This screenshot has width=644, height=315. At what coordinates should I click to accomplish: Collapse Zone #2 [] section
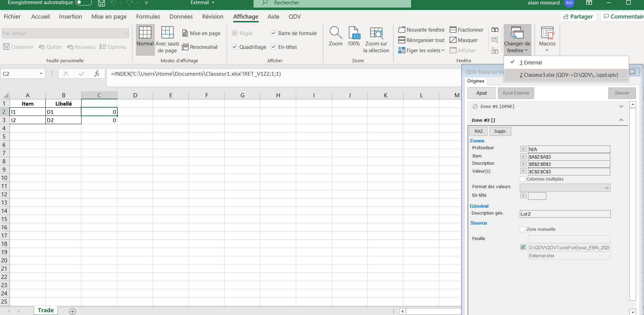[621, 120]
